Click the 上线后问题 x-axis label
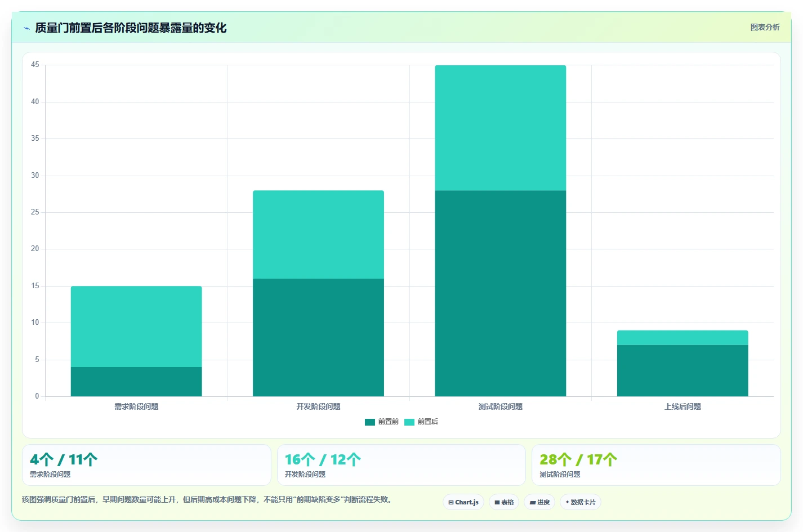This screenshot has width=803, height=532. click(682, 406)
